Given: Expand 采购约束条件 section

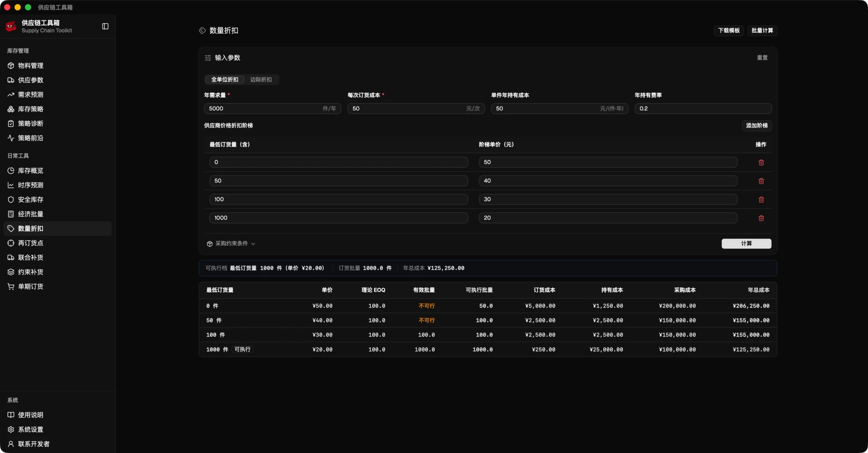Looking at the screenshot, I should [x=231, y=243].
